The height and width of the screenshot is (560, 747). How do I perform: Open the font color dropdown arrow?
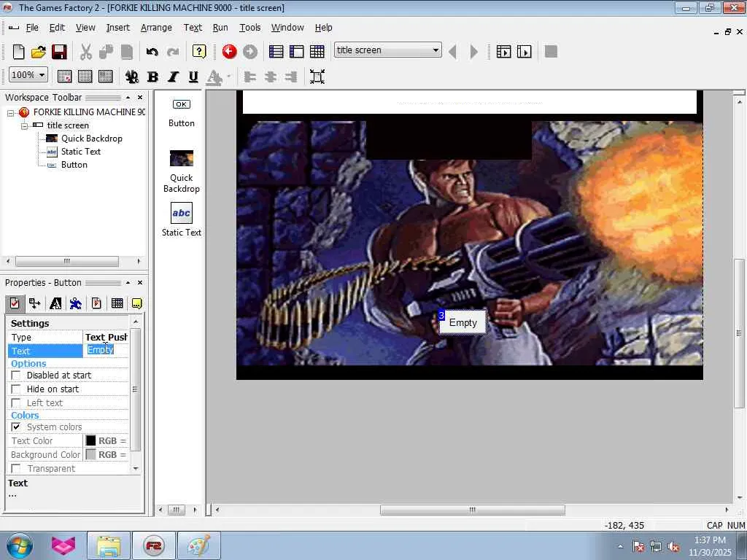[228, 76]
